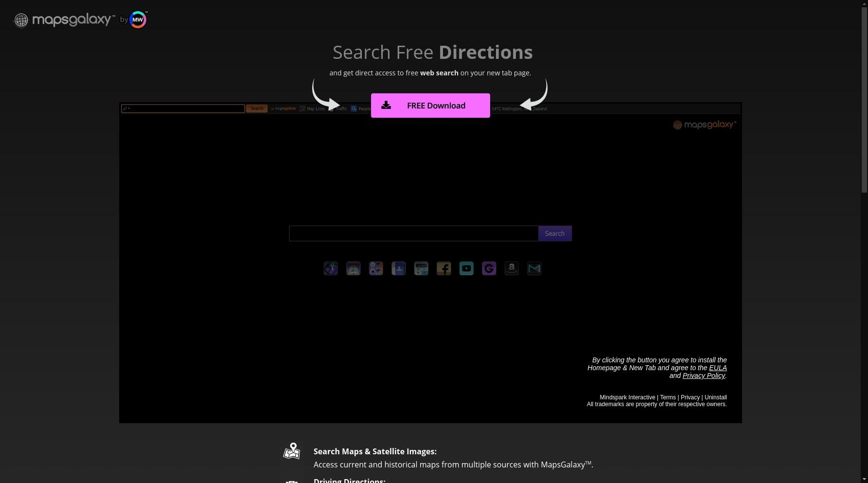Viewport: 868px width, 483px height.
Task: Open the calculator shortcut icon
Action: pyautogui.click(x=421, y=268)
